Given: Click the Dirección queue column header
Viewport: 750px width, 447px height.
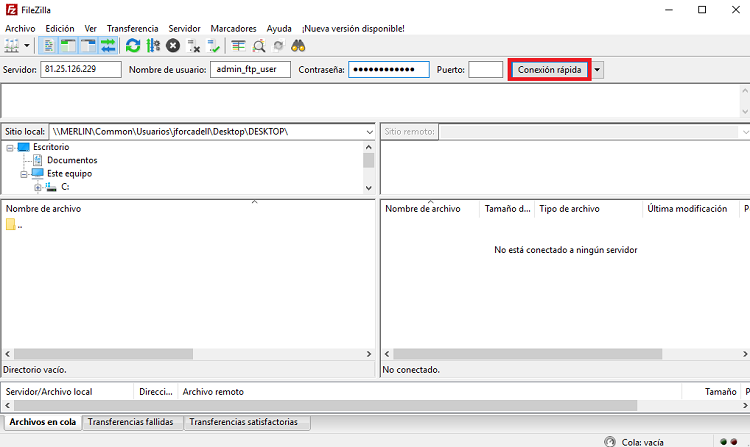Looking at the screenshot, I should pyautogui.click(x=155, y=392).
